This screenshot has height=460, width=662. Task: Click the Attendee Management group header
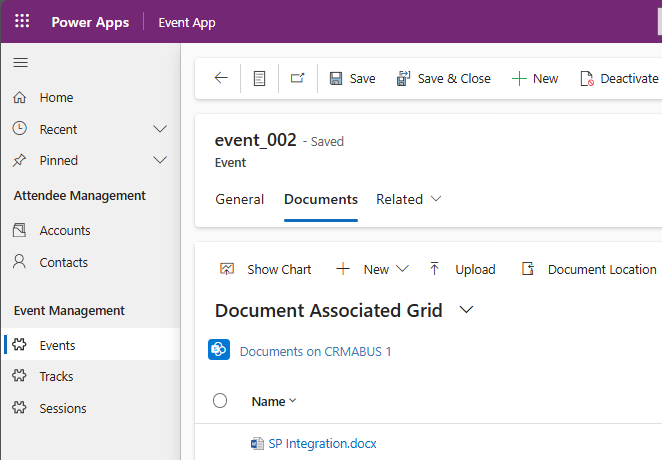click(x=80, y=195)
